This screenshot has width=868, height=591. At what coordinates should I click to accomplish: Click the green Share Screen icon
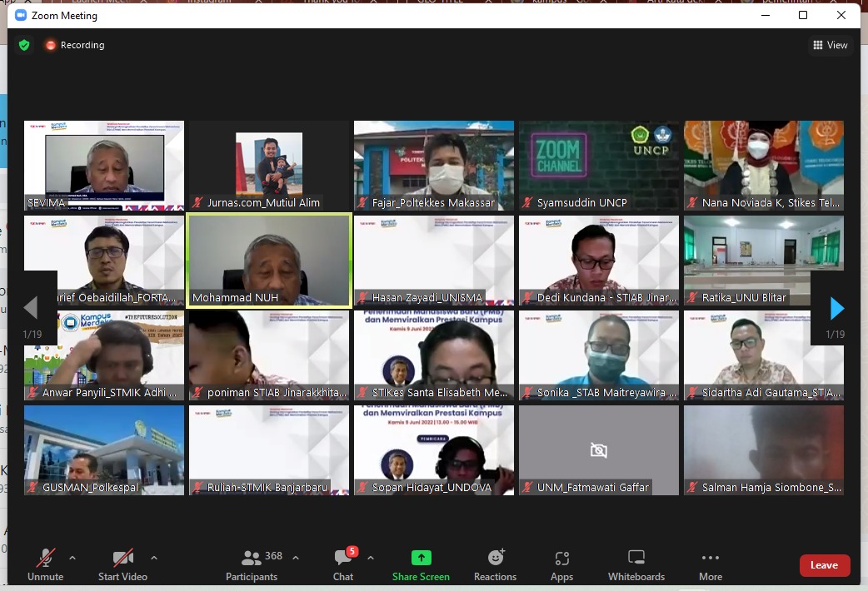[421, 558]
